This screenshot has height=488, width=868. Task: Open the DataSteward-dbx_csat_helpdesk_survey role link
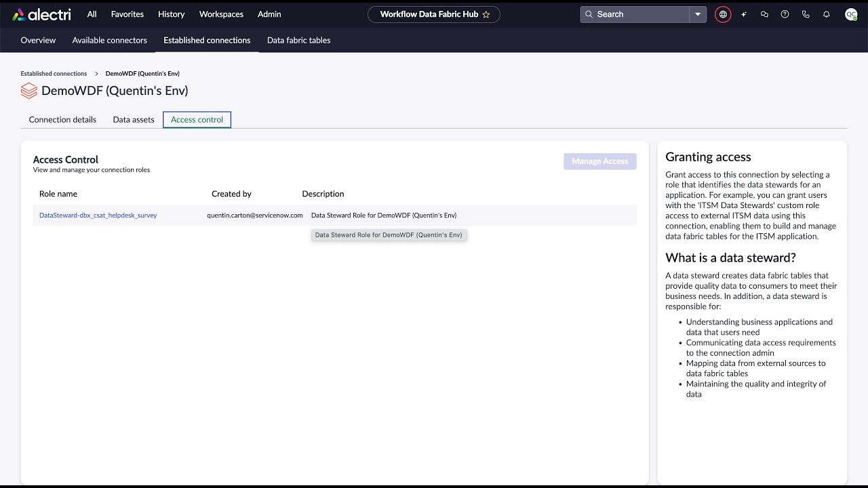[x=98, y=216]
